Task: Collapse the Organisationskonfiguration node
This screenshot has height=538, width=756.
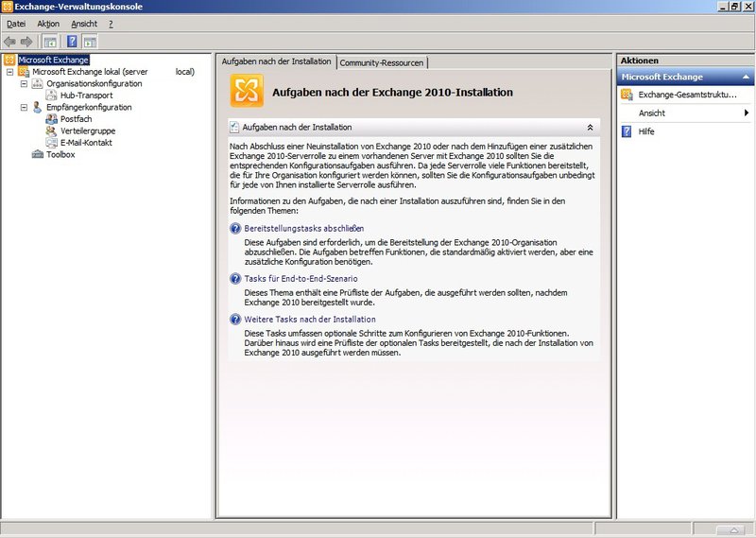Action: click(24, 83)
